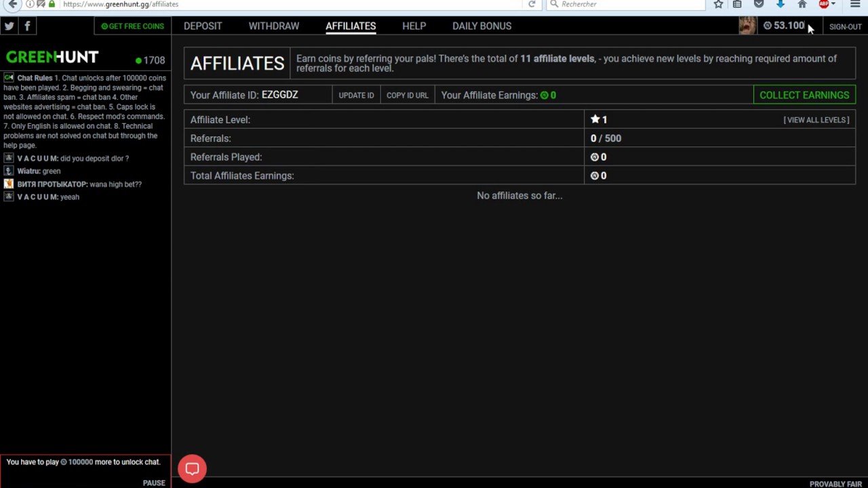Click the Referrals Played label

coord(226,157)
